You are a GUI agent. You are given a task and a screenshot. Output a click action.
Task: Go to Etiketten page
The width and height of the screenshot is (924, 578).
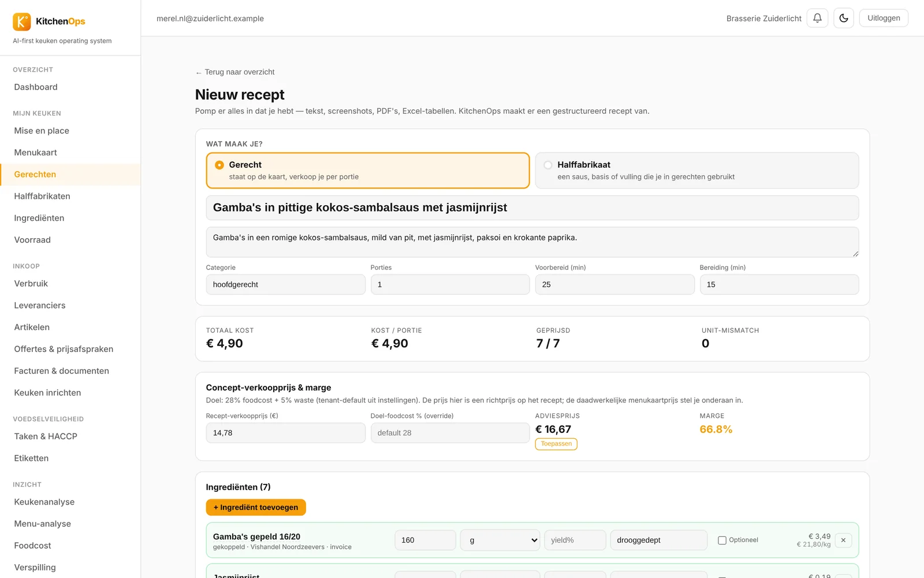click(31, 458)
